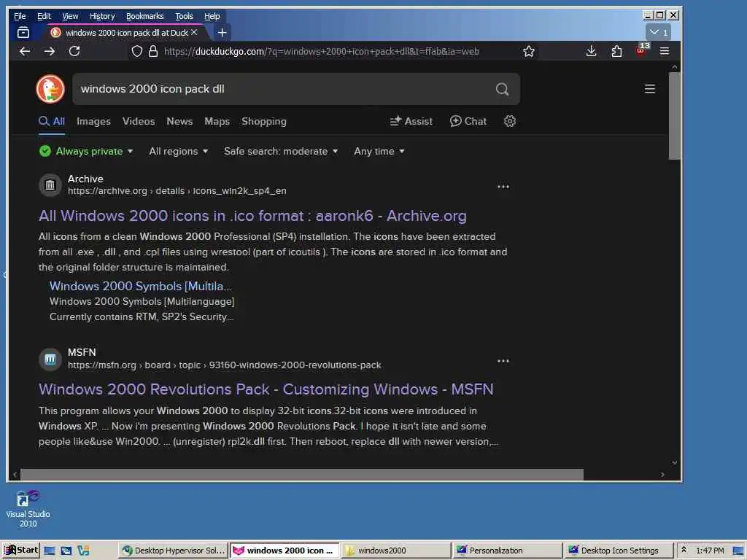The image size is (747, 560).
Task: Click the Start button
Action: [20, 551]
